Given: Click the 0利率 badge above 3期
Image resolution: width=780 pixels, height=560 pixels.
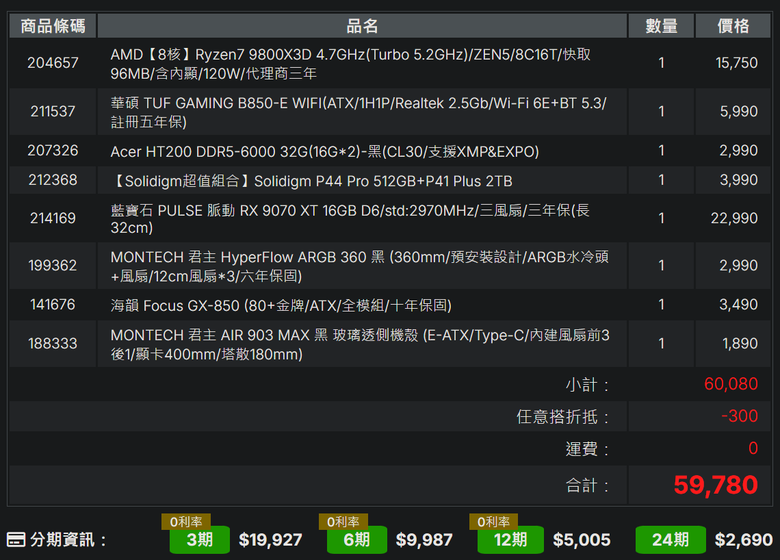Looking at the screenshot, I should tap(186, 522).
